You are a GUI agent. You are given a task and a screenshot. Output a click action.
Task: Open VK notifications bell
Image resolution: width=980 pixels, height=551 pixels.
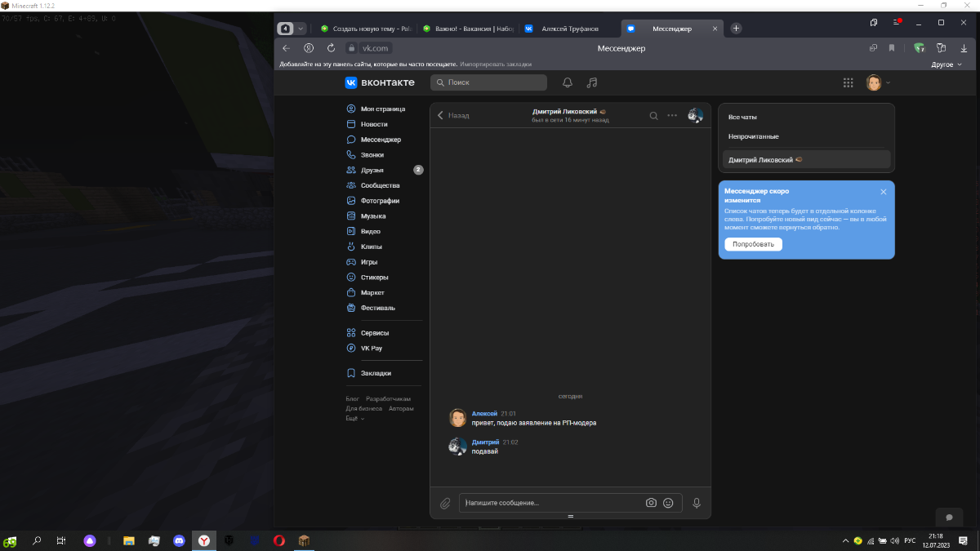coord(568,82)
